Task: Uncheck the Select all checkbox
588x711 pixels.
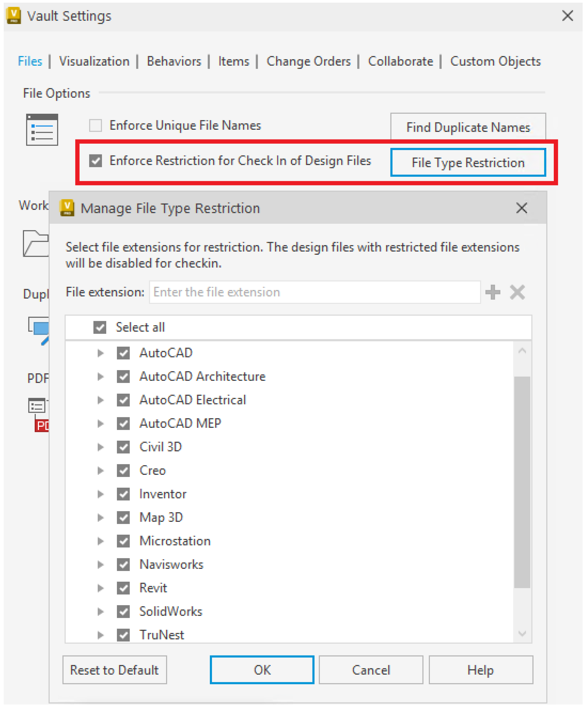Action: point(99,327)
